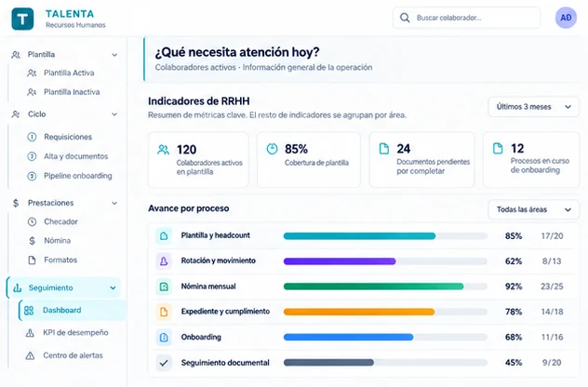Open Plantilla Activa in the sidebar
The height and width of the screenshot is (387, 588).
point(69,73)
